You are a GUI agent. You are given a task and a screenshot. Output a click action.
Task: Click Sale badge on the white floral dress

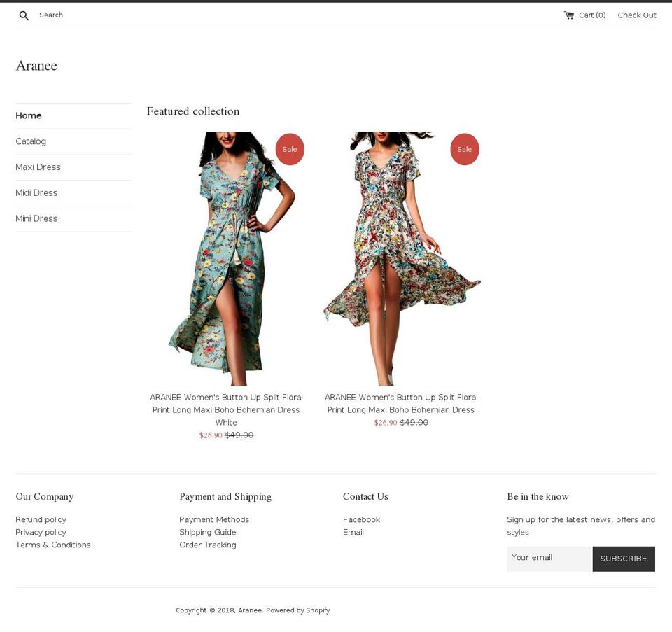pos(465,149)
